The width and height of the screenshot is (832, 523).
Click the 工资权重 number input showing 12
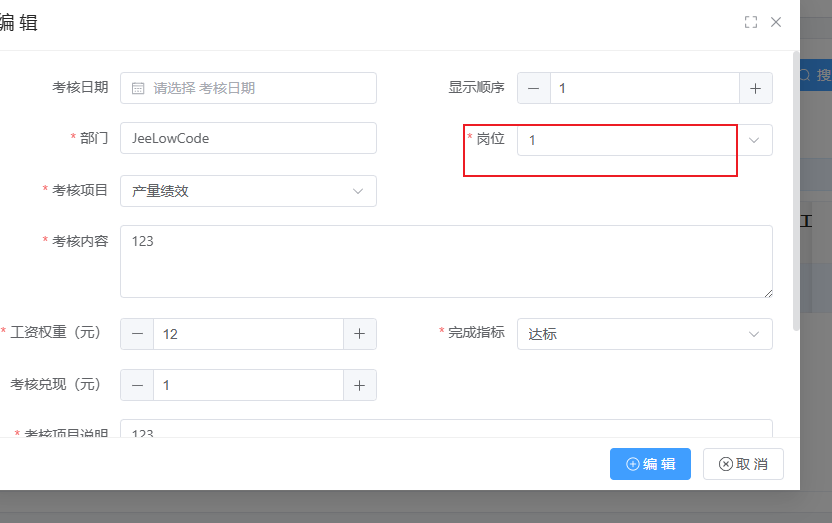pos(248,334)
